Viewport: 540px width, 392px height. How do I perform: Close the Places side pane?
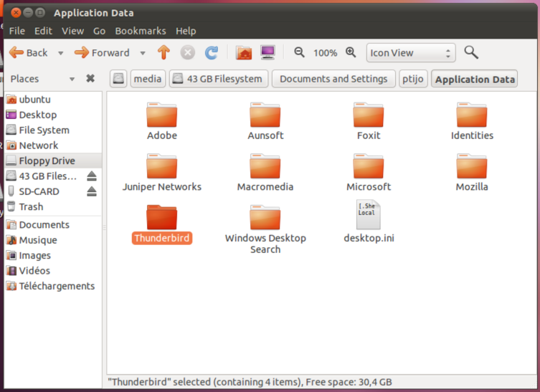[x=90, y=78]
